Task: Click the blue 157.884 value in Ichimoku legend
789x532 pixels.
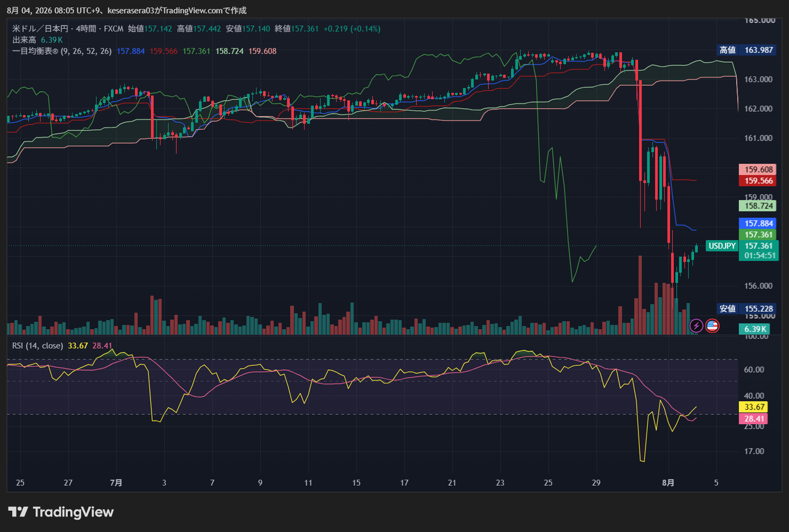Action: pos(131,51)
